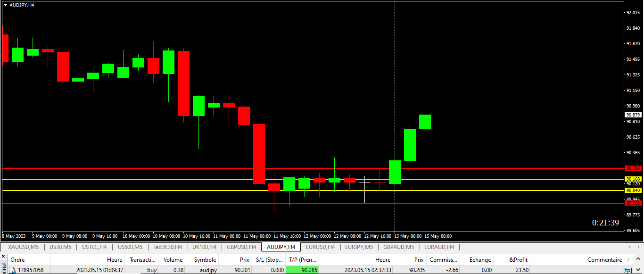Click the 89.605 value on price scale

[633, 231]
